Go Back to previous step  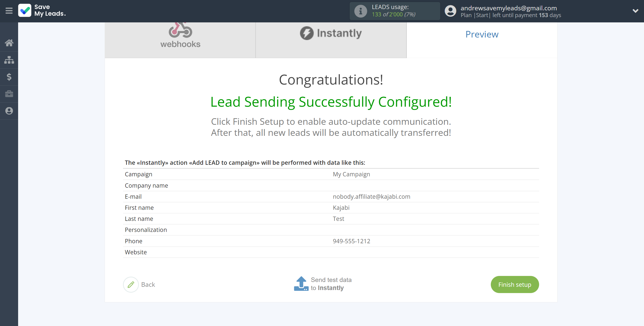pyautogui.click(x=148, y=284)
